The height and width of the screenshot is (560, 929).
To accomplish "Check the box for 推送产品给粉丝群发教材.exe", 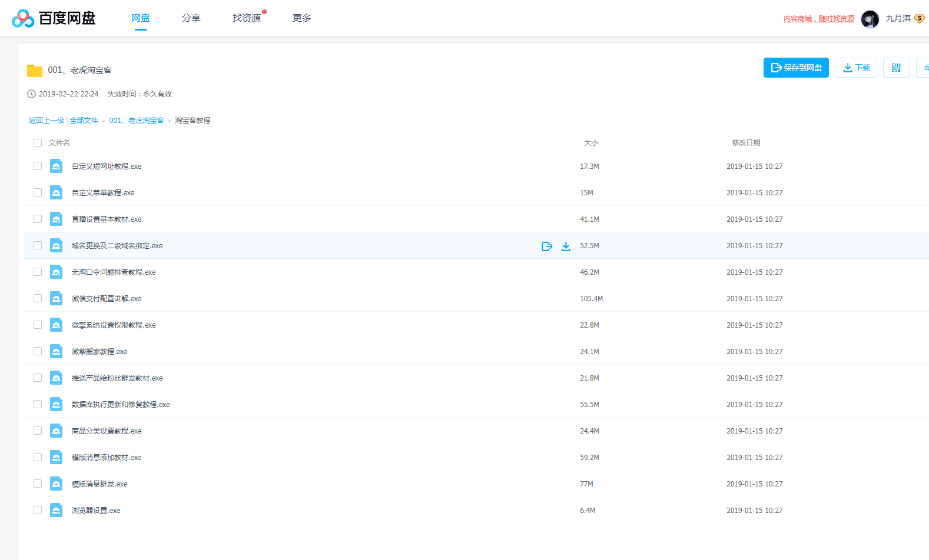I will click(38, 378).
